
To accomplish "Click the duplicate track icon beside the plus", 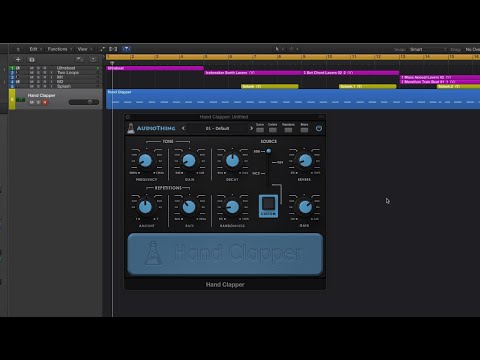I will (x=32, y=60).
